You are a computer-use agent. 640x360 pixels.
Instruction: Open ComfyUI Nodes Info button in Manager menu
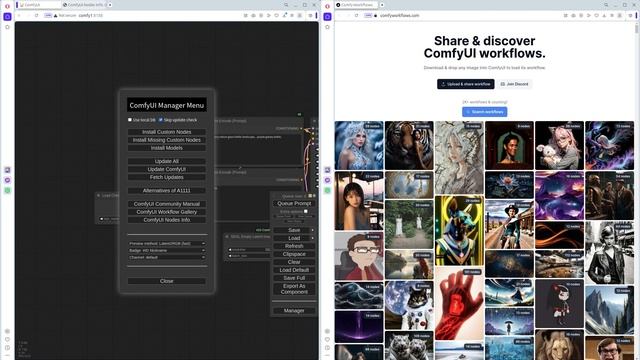click(167, 220)
